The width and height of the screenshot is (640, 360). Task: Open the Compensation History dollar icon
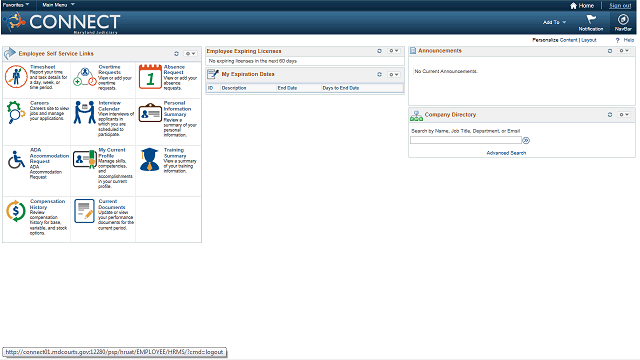pyautogui.click(x=16, y=211)
